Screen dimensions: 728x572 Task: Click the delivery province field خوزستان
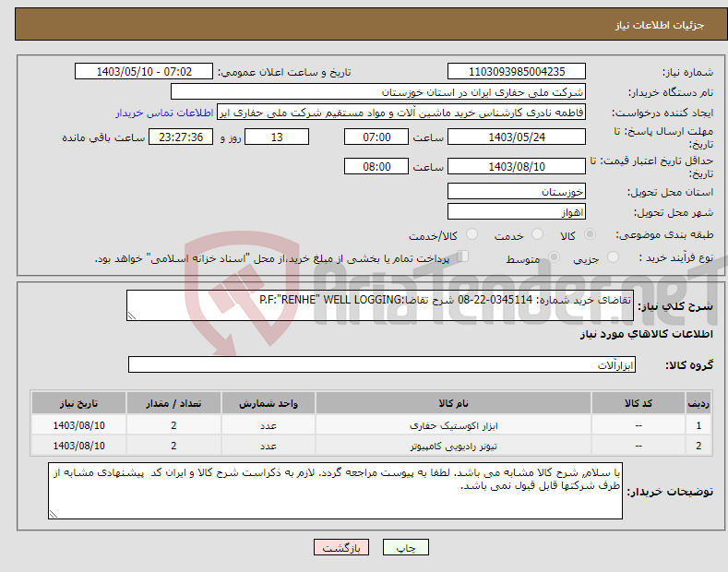point(517,191)
